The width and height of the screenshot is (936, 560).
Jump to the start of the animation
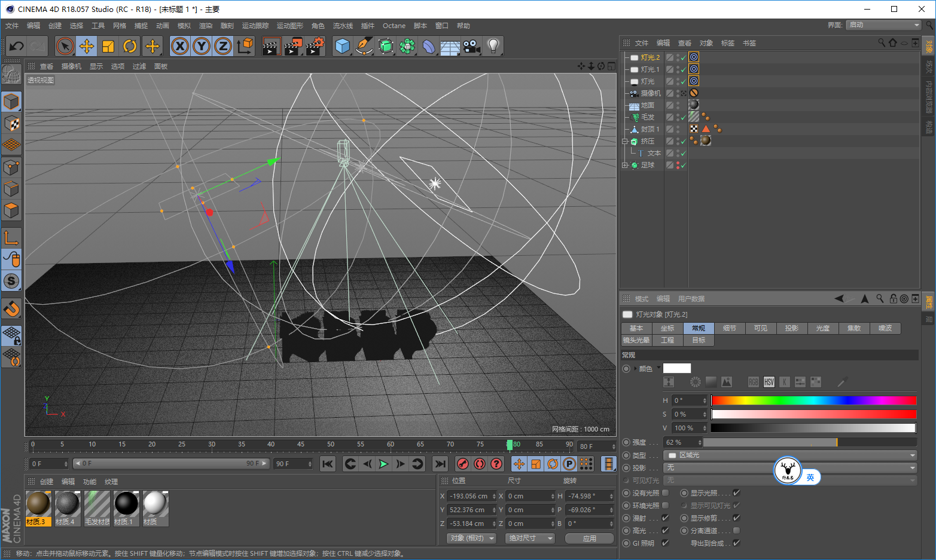pos(328,464)
